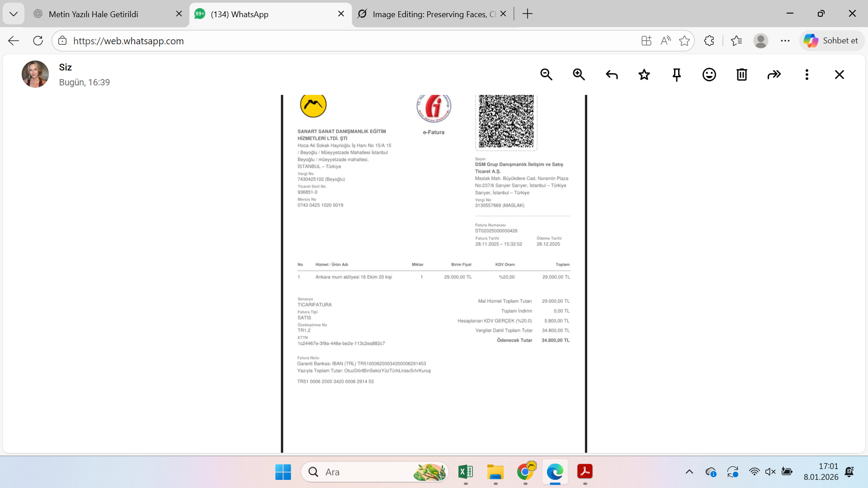Image resolution: width=868 pixels, height=488 pixels.
Task: Open Edge Settings and more menu
Action: tap(785, 41)
